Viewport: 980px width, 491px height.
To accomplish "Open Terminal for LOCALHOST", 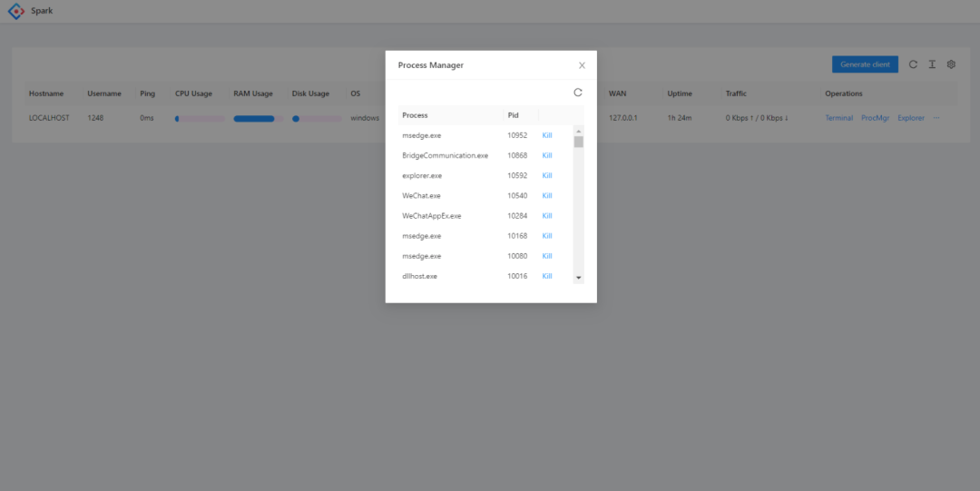I will click(838, 118).
